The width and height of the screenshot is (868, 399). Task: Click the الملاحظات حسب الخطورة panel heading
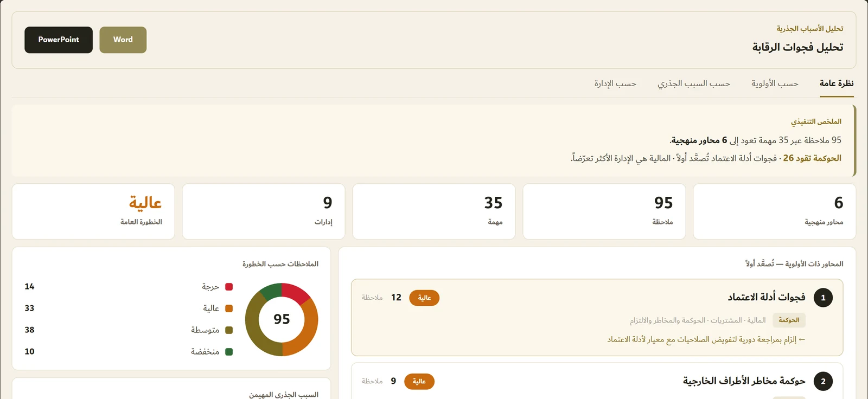280,264
